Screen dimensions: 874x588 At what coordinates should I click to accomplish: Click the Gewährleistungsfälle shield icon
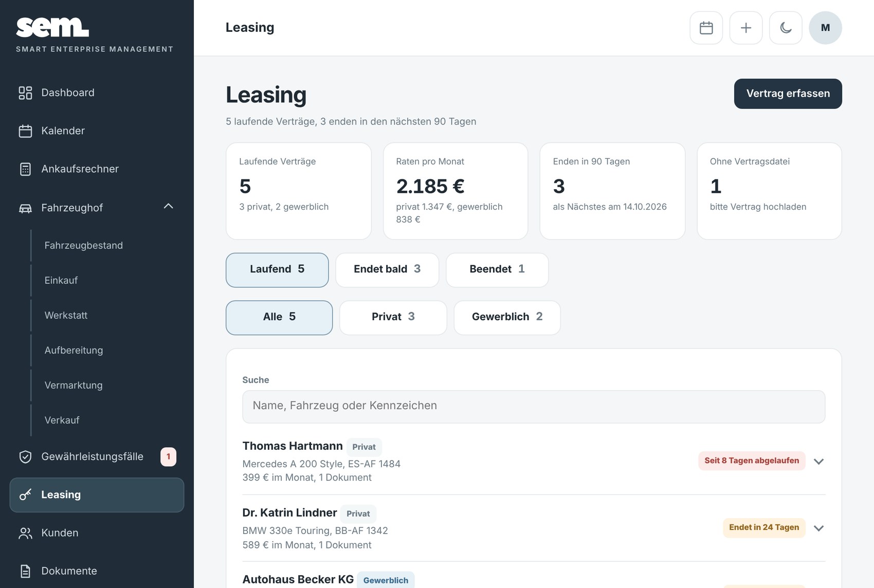(x=25, y=457)
